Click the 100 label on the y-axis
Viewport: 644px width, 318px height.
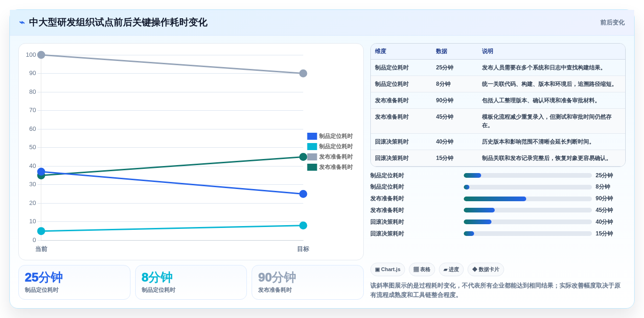click(31, 55)
